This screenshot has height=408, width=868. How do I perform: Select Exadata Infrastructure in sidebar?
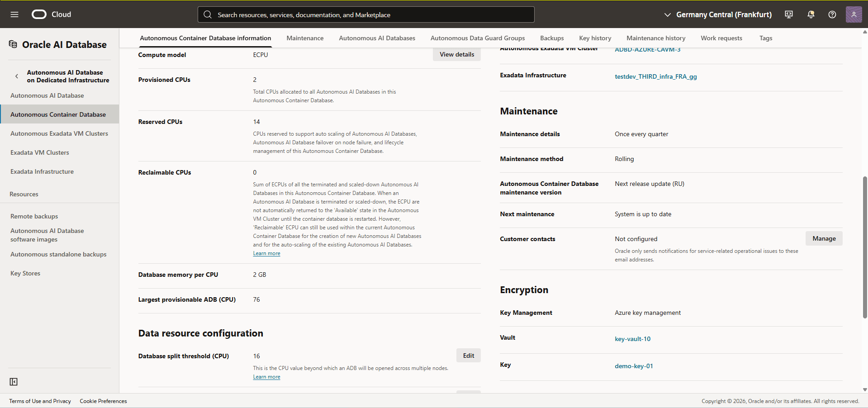[x=42, y=171]
